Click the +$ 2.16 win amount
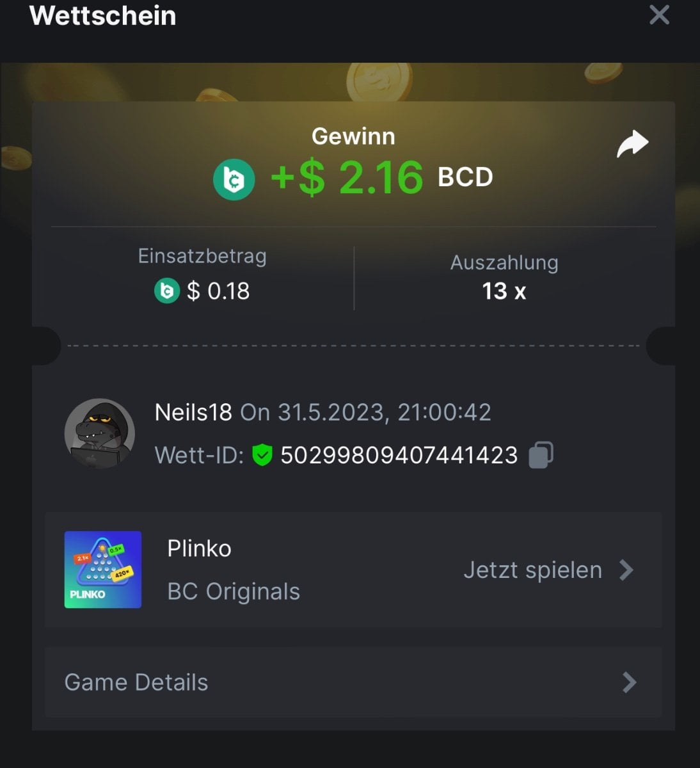 [x=347, y=177]
